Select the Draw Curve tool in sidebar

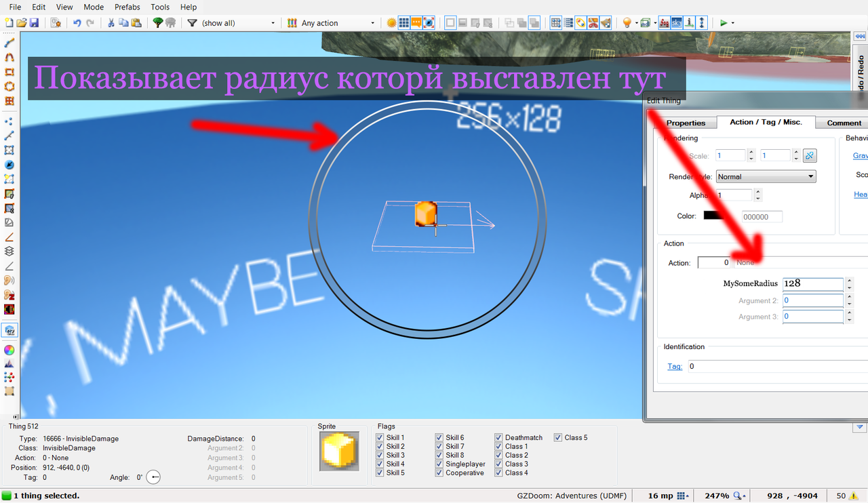(x=9, y=58)
